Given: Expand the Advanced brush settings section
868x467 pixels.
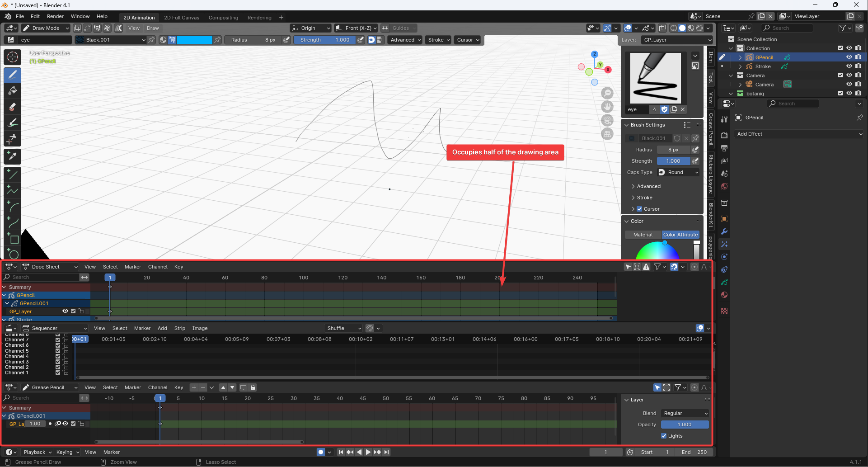Looking at the screenshot, I should (x=649, y=186).
